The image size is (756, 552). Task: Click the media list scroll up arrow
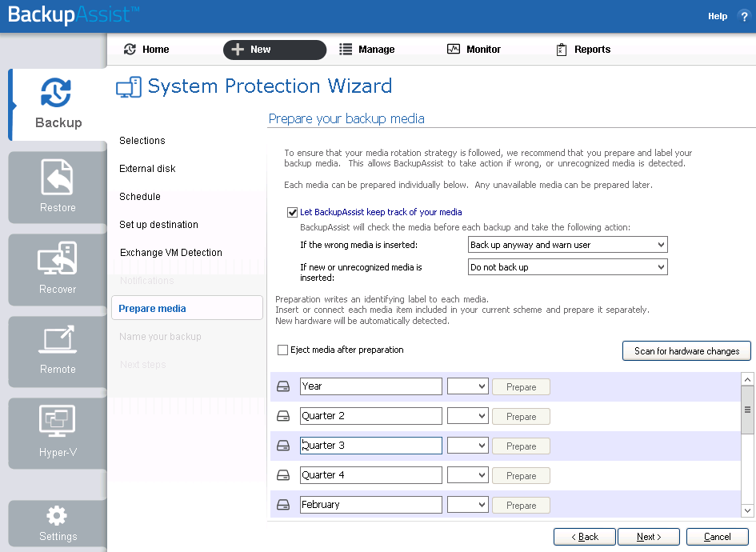747,379
